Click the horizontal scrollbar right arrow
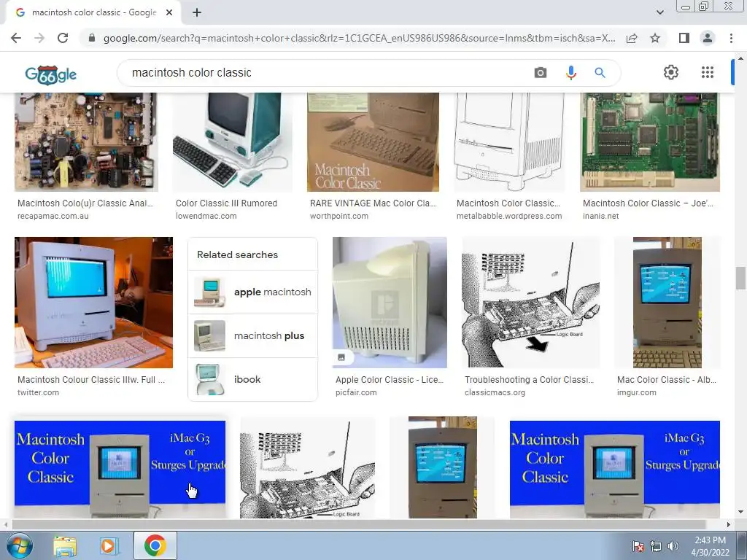 (x=729, y=524)
